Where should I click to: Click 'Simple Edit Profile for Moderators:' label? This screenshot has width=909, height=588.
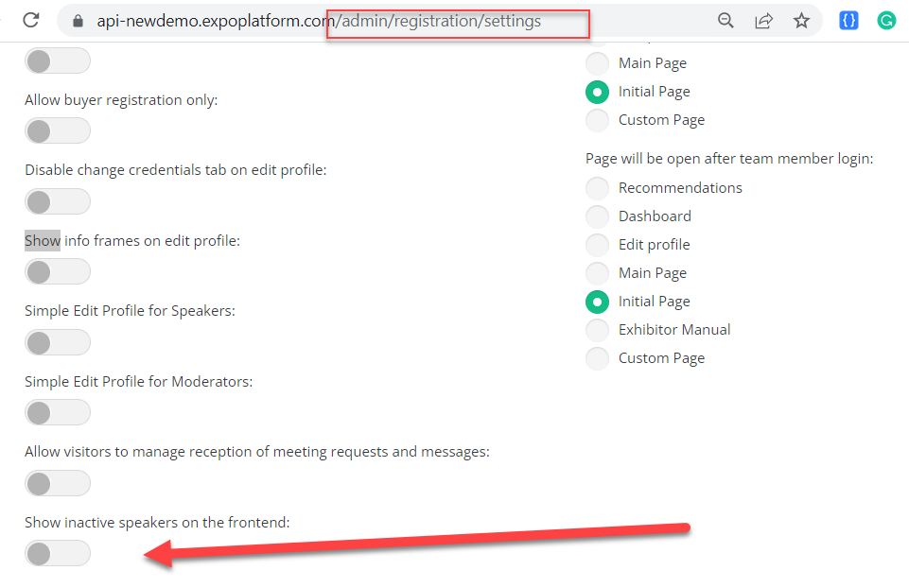[138, 382]
